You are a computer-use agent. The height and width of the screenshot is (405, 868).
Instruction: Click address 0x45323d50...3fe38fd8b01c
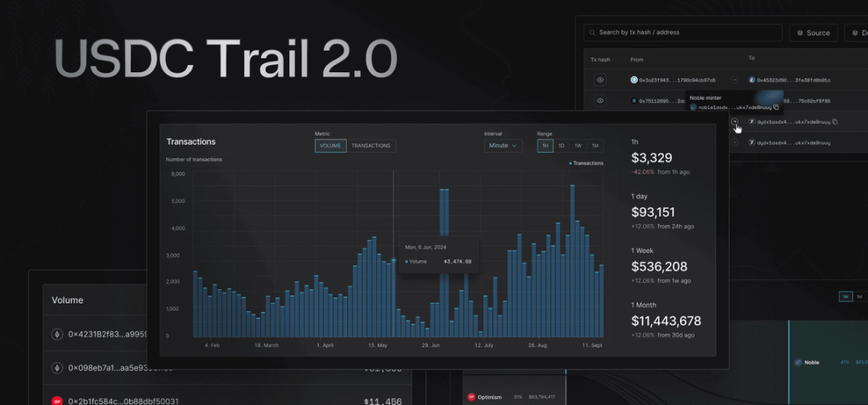pyautogui.click(x=794, y=80)
